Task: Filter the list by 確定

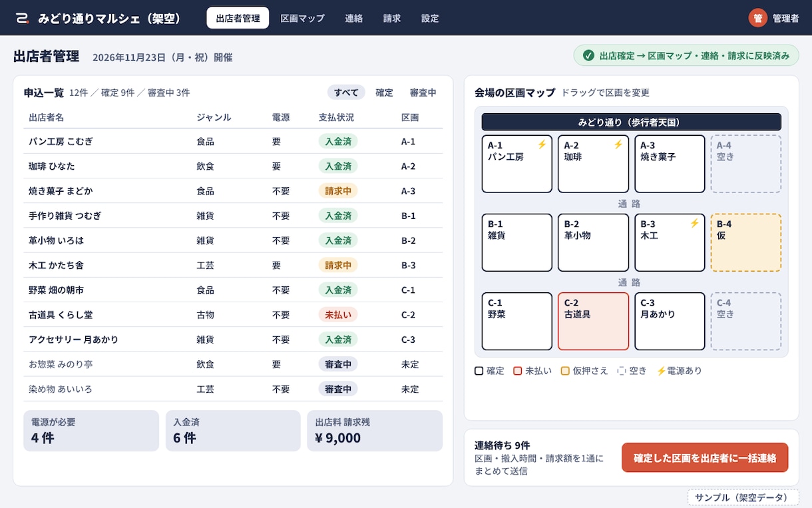Action: pyautogui.click(x=384, y=93)
